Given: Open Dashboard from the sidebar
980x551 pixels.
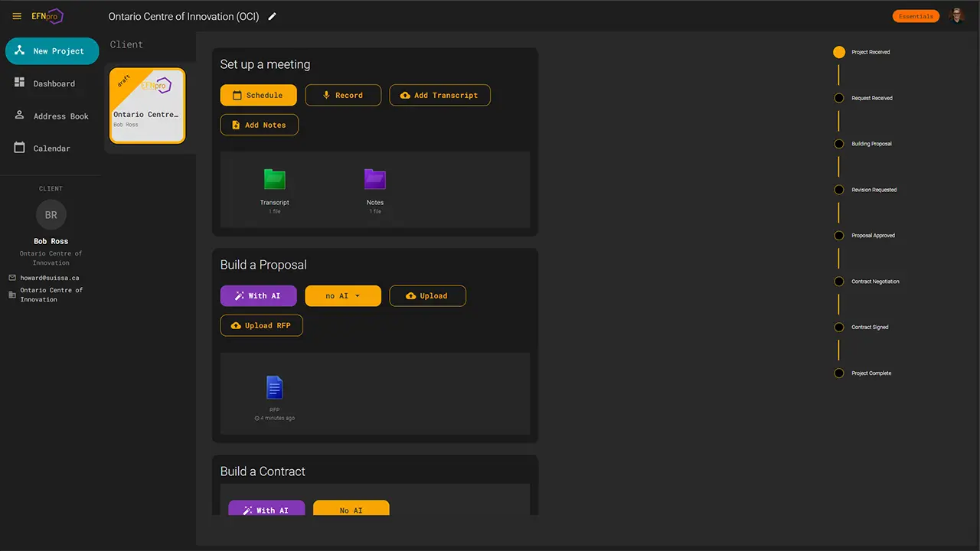Looking at the screenshot, I should 54,83.
